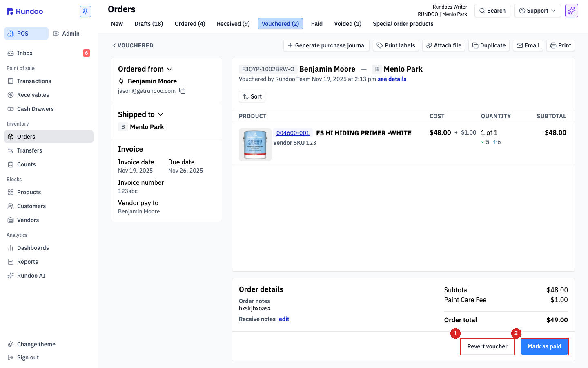Click the Transactions sidebar icon
588x368 pixels.
[11, 81]
